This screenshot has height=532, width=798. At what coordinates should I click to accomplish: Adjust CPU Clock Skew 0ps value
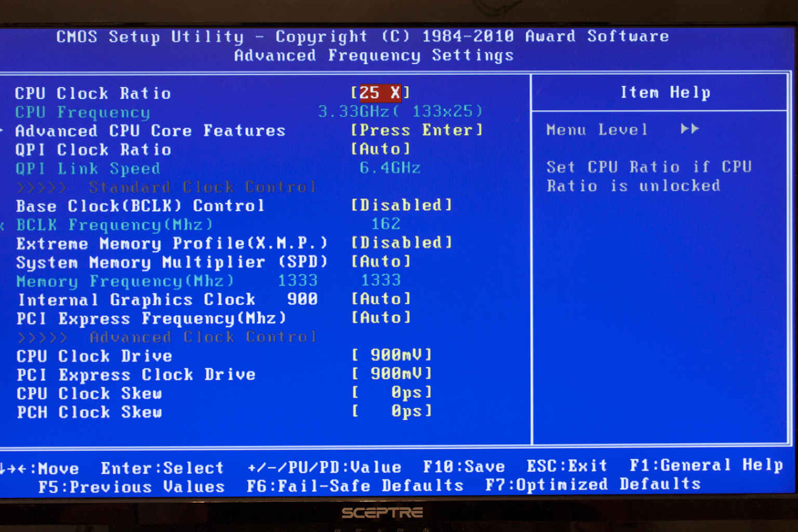click(x=392, y=392)
